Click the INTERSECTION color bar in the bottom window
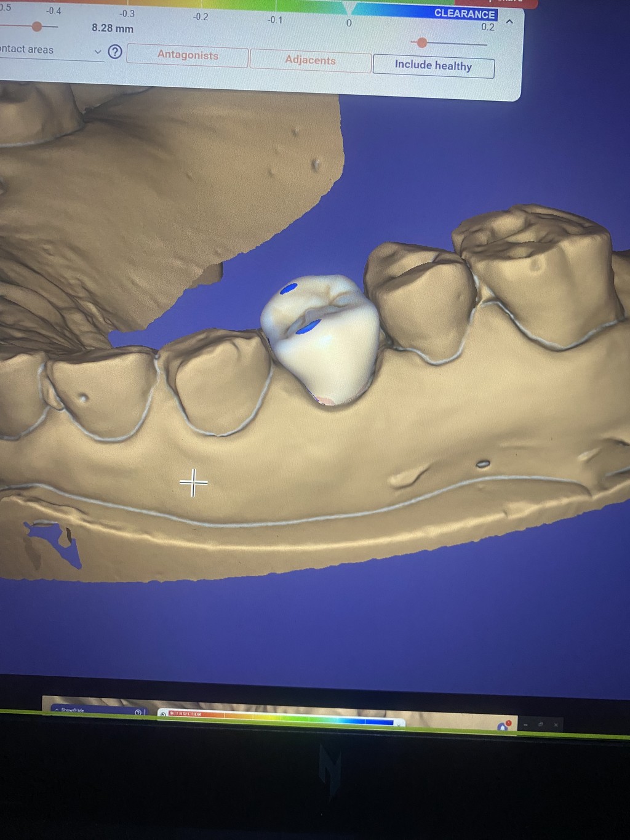630x840 pixels. 282,718
